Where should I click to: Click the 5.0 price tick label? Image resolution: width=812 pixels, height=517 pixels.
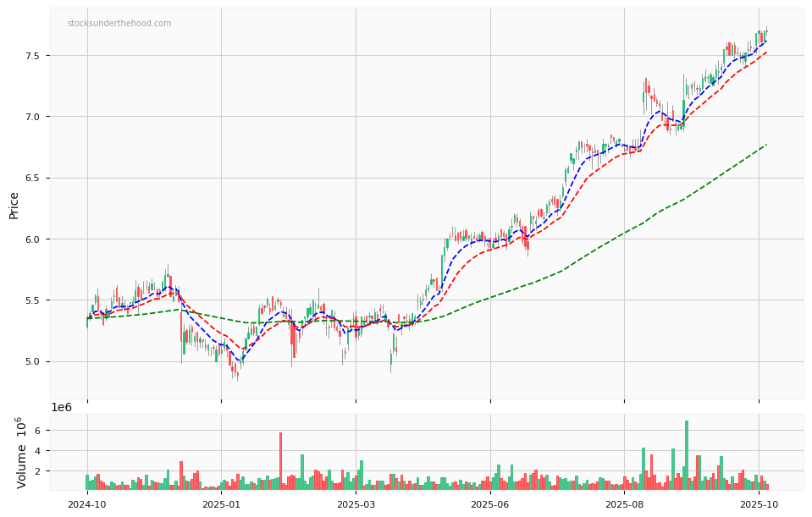coord(31,362)
